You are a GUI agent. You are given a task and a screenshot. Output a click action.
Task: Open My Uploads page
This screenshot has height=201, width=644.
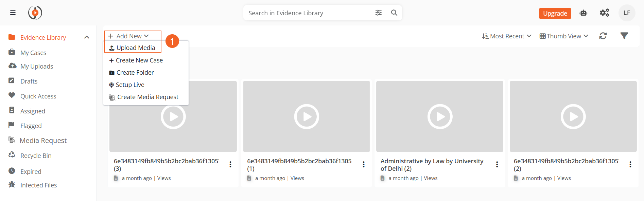pos(37,66)
